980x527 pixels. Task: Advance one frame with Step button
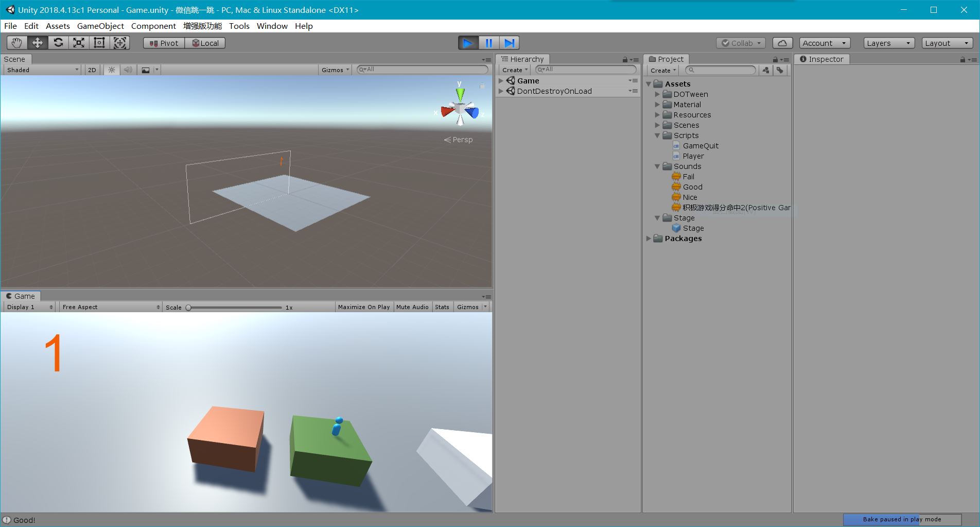[509, 43]
